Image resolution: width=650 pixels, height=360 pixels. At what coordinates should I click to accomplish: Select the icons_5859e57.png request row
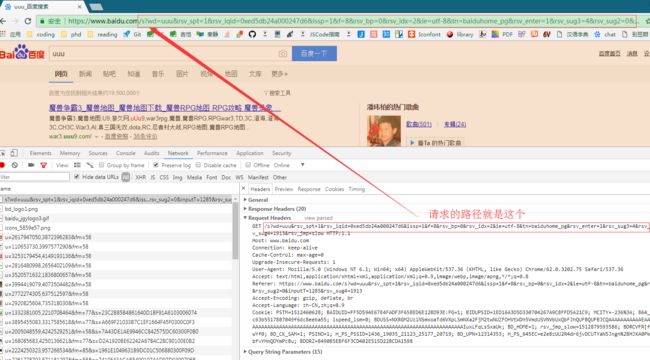[x=116, y=228]
